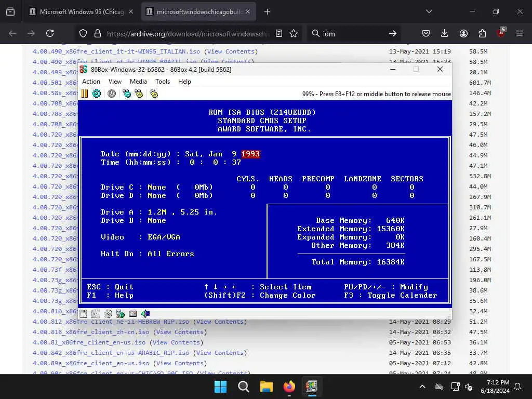Screen dimensions: 532x399
Task: Open the partially hidden 4.00.58s_x86 link
Action: point(55,93)
